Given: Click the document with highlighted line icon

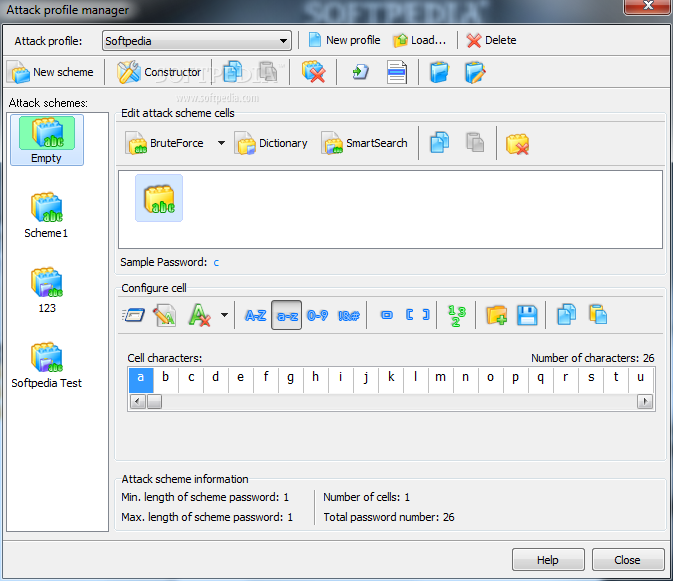Looking at the screenshot, I should (x=397, y=72).
